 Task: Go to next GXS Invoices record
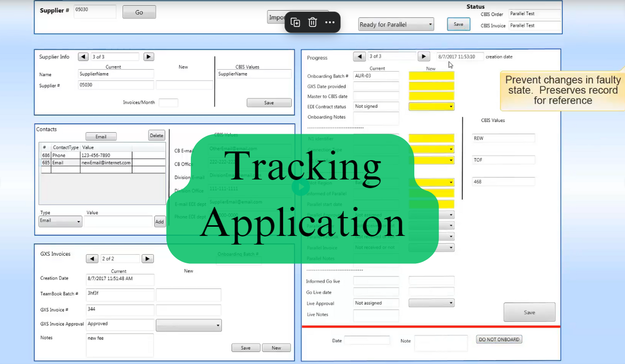(x=147, y=259)
